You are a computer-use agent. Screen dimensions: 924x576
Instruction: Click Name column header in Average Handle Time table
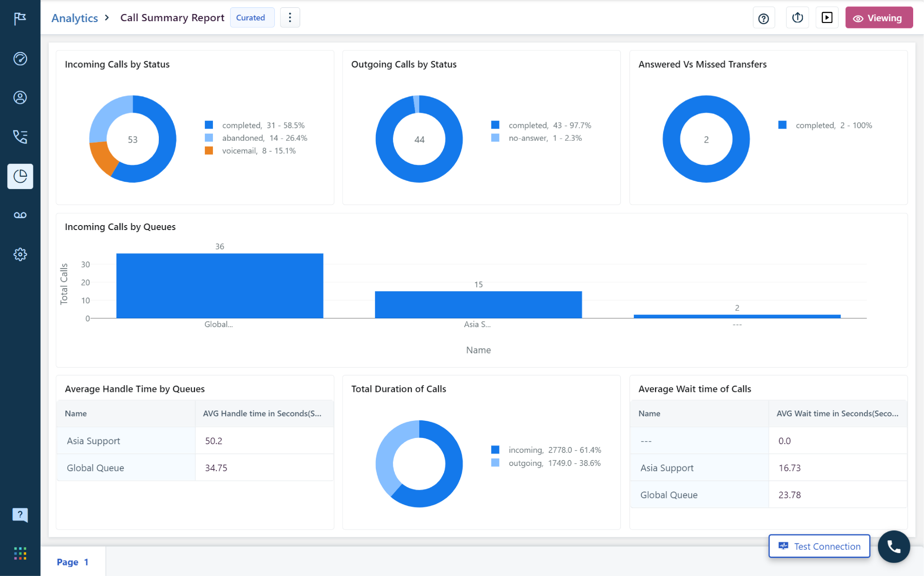(126, 414)
